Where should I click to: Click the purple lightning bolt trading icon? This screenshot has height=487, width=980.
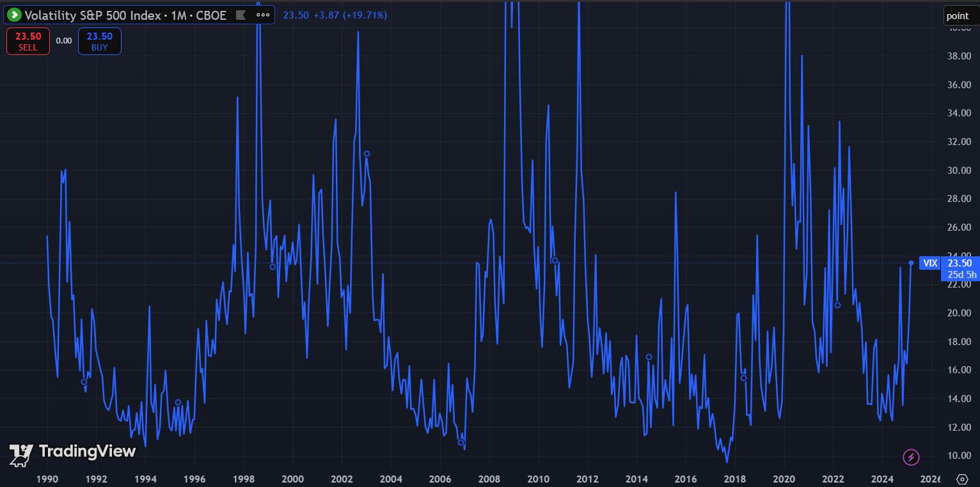click(x=911, y=457)
